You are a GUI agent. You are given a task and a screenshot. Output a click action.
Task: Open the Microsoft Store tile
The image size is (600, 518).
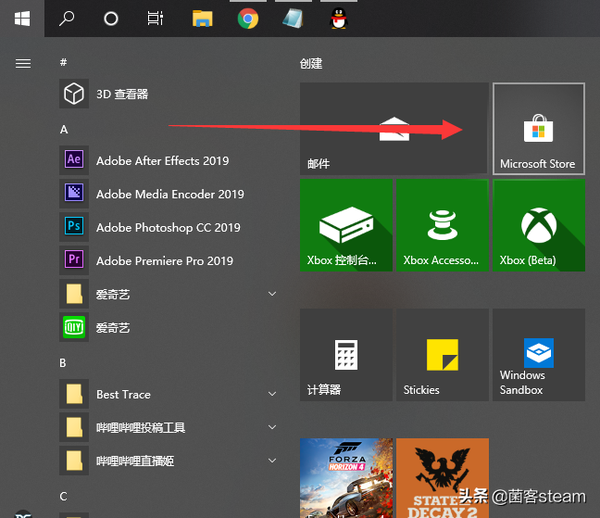coord(538,129)
